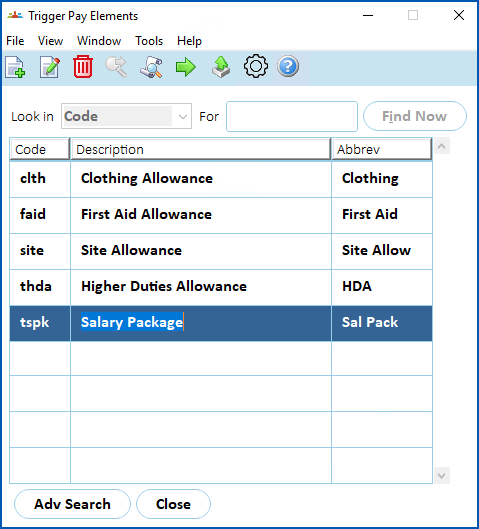Minimize the Trigger Pay Elements window

pyautogui.click(x=368, y=16)
